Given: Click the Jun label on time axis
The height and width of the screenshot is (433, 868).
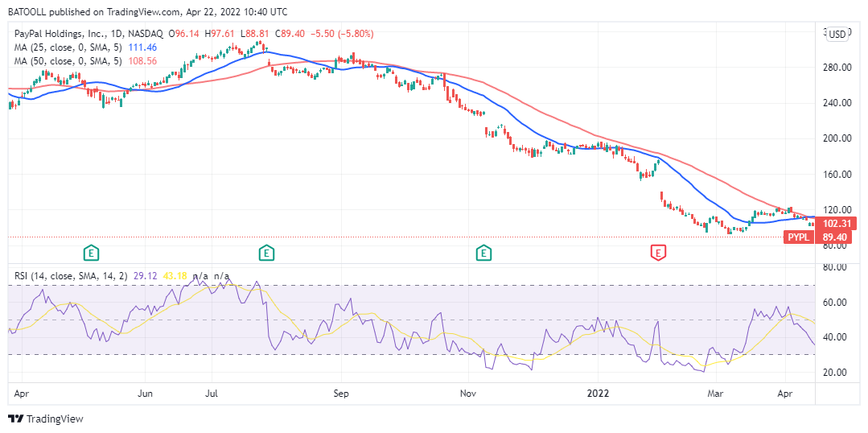Looking at the screenshot, I should [145, 394].
